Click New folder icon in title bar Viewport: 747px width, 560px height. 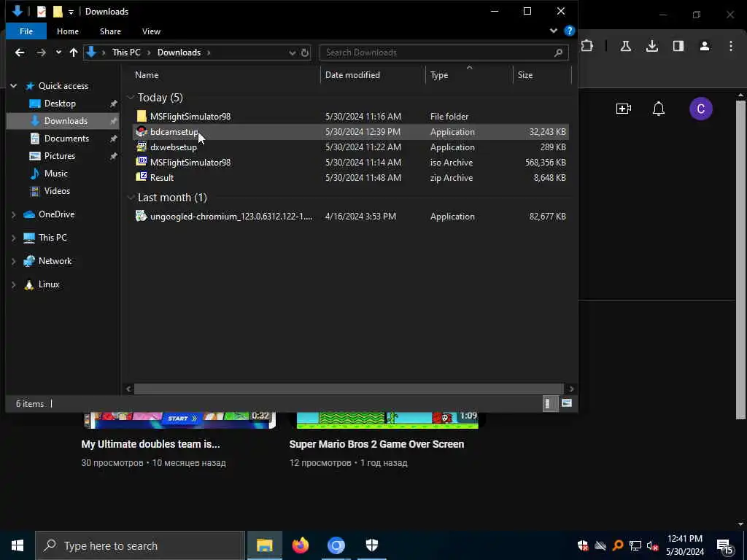coord(58,11)
